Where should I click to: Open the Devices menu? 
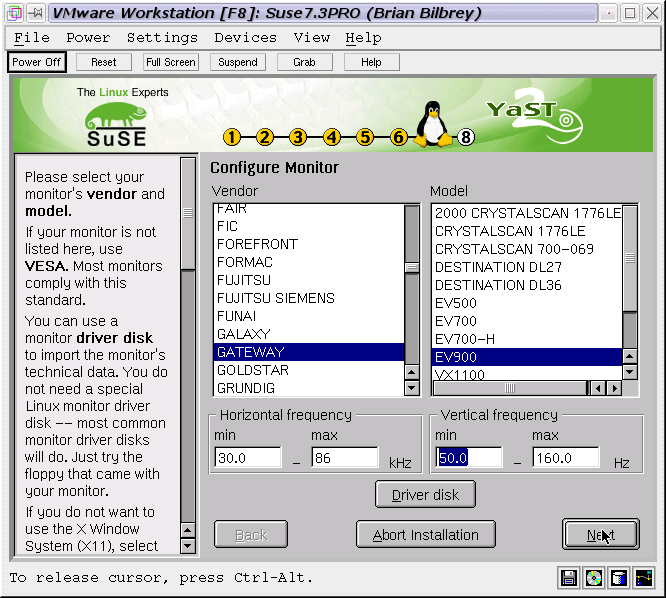pos(245,38)
